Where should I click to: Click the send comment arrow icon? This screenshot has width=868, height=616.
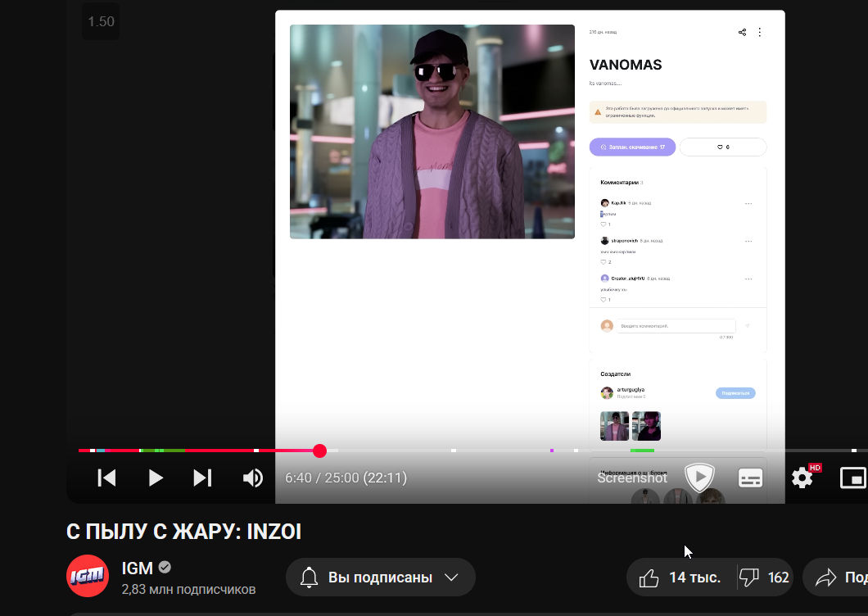748,326
